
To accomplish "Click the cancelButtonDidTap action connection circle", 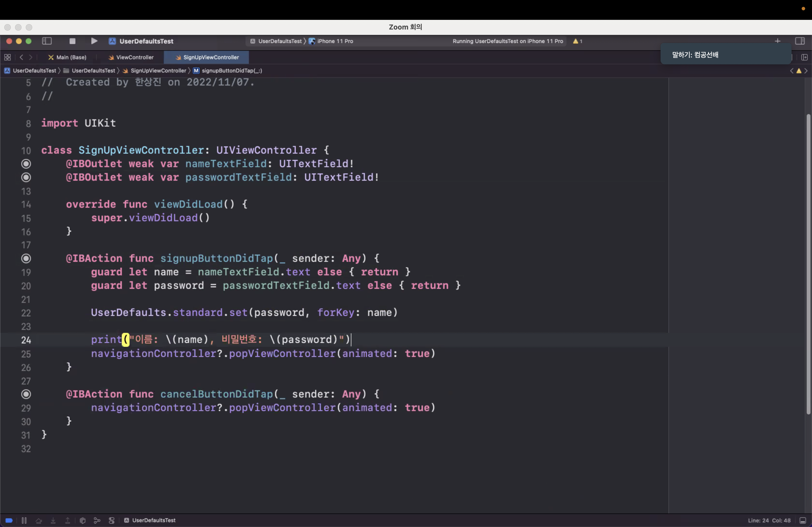I will [x=26, y=394].
